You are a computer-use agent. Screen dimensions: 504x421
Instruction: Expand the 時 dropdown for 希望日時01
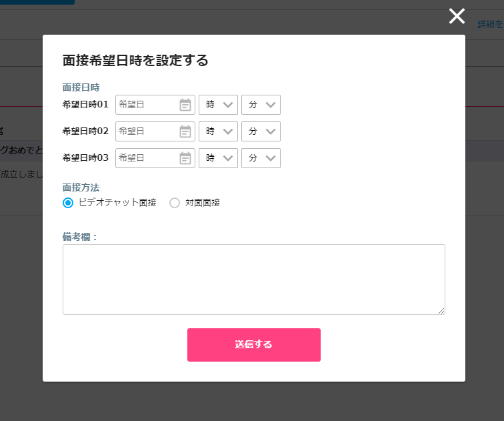[x=218, y=105]
